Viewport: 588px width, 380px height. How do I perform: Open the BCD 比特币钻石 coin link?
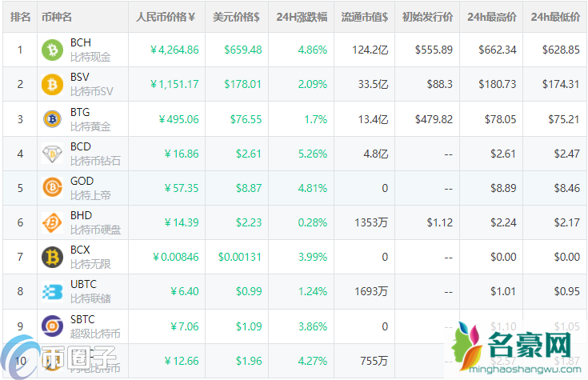[x=95, y=154]
